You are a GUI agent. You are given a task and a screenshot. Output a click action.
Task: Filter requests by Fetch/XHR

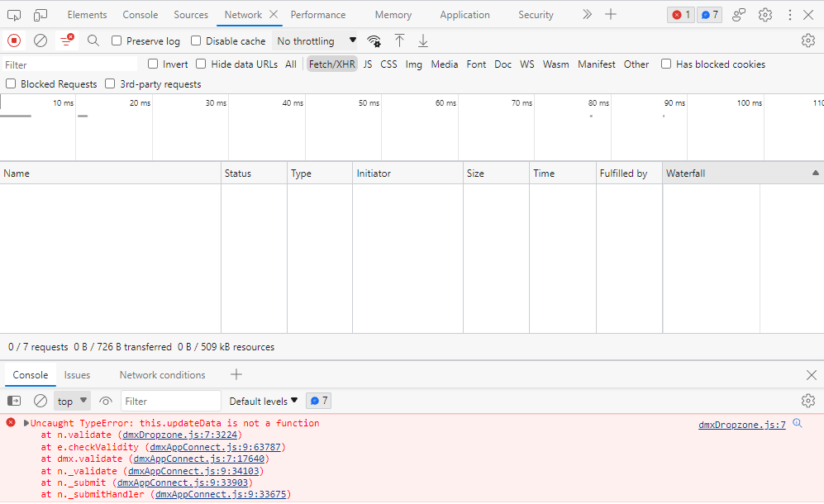coord(332,64)
